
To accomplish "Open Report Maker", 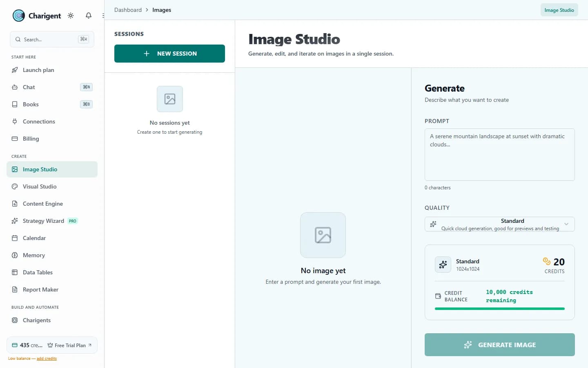I will [52, 289].
